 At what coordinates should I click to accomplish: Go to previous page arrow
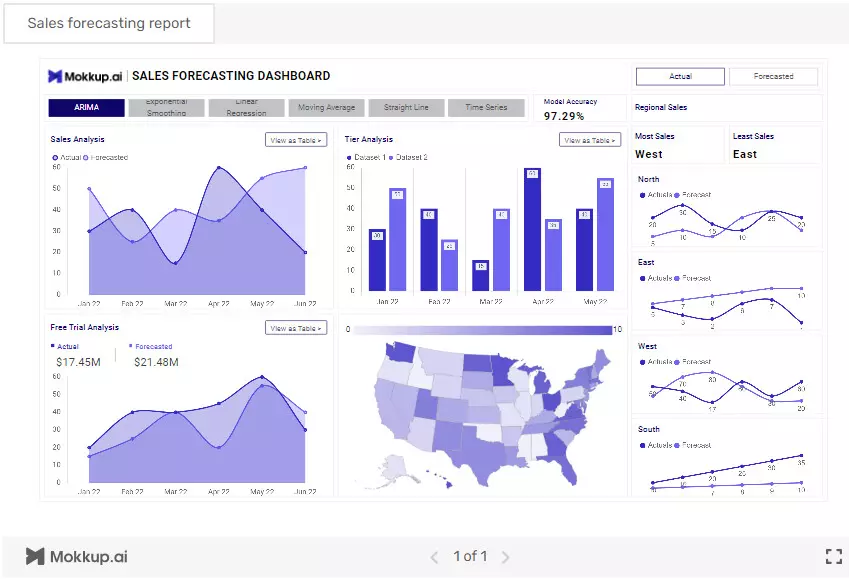(x=434, y=557)
